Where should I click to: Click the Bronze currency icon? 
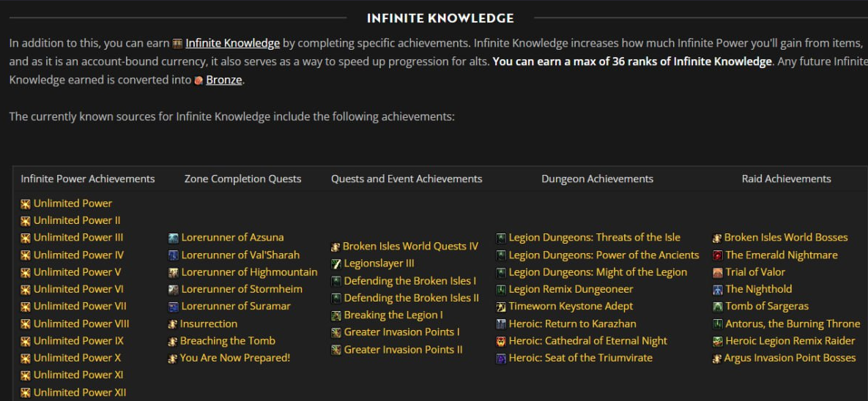coord(199,80)
